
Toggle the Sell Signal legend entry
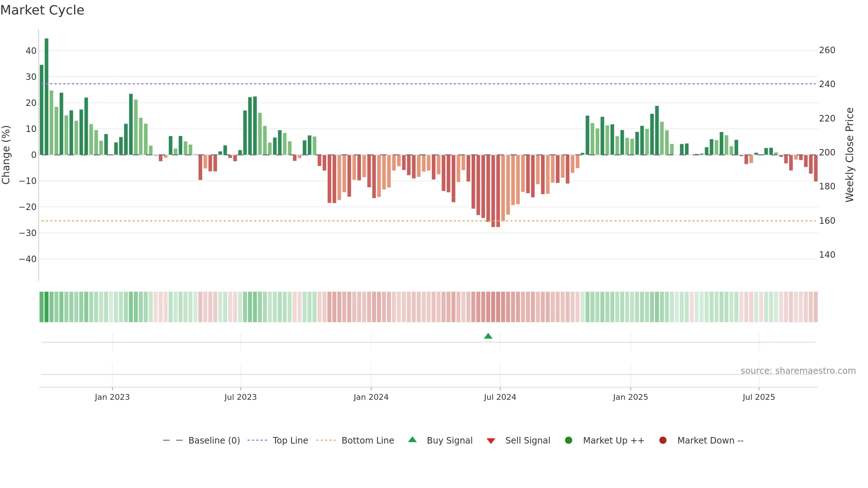coord(518,440)
